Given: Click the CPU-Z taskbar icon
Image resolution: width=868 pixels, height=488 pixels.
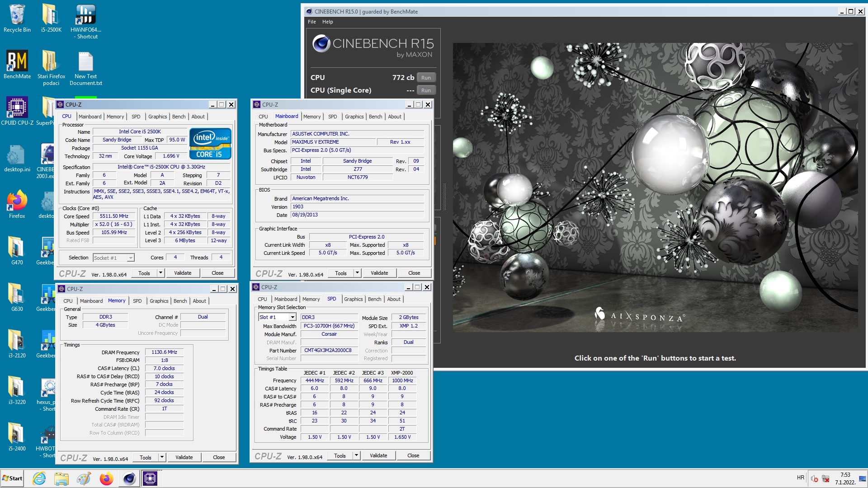Looking at the screenshot, I should tap(150, 479).
